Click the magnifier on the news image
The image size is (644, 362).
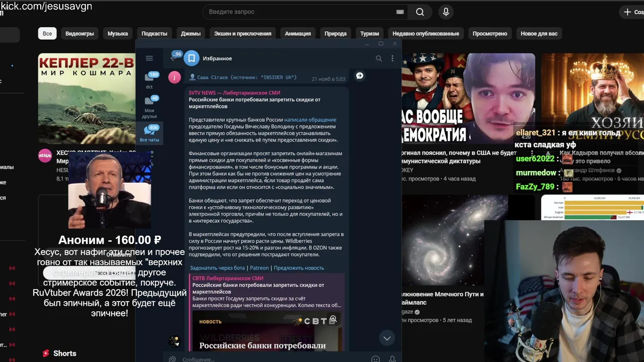pos(333,319)
